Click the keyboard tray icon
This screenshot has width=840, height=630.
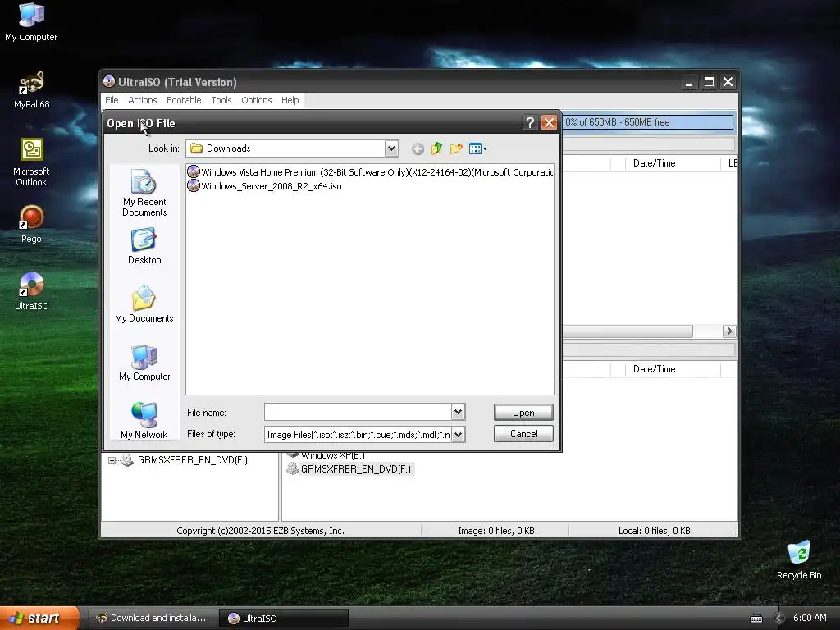pos(756,619)
